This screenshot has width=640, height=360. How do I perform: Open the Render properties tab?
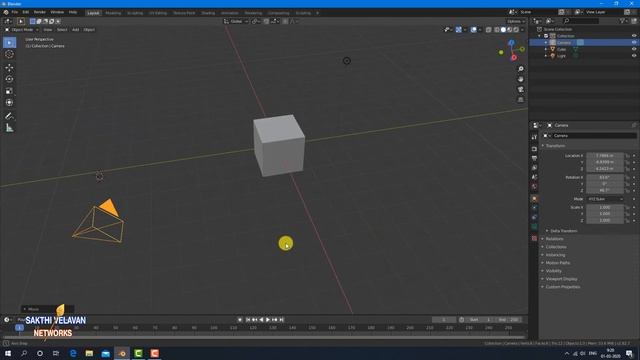pyautogui.click(x=534, y=149)
